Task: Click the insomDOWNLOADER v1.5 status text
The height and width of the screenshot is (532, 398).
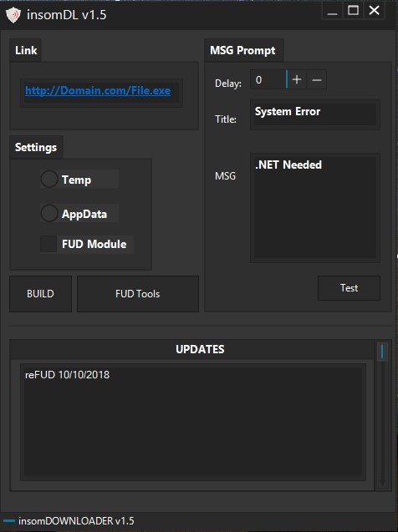Action: click(x=76, y=521)
